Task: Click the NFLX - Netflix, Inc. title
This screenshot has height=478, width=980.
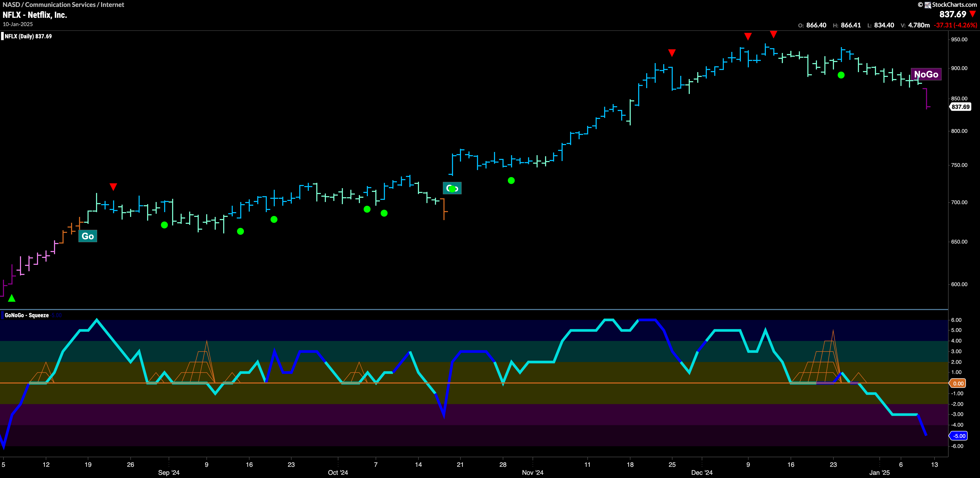Action: click(x=35, y=15)
